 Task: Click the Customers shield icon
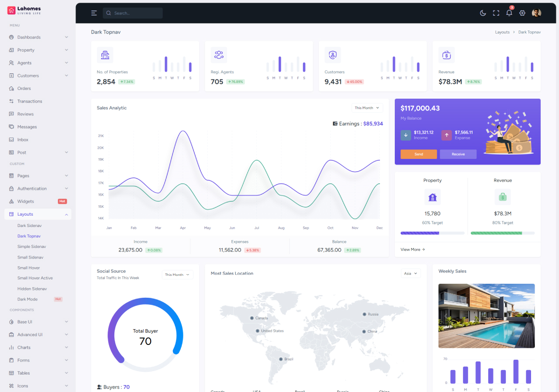333,55
